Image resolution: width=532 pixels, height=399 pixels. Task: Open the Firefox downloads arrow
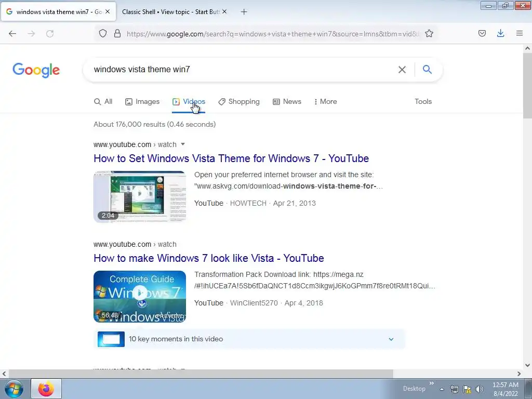pyautogui.click(x=500, y=33)
